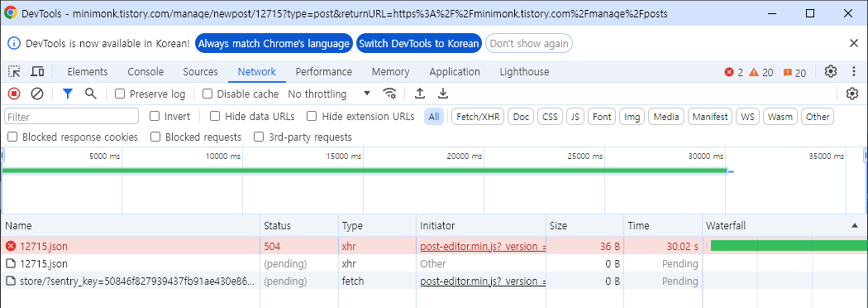Click Switch DevTools to Korean
Viewport: 868px width, 308px height.
pyautogui.click(x=418, y=43)
